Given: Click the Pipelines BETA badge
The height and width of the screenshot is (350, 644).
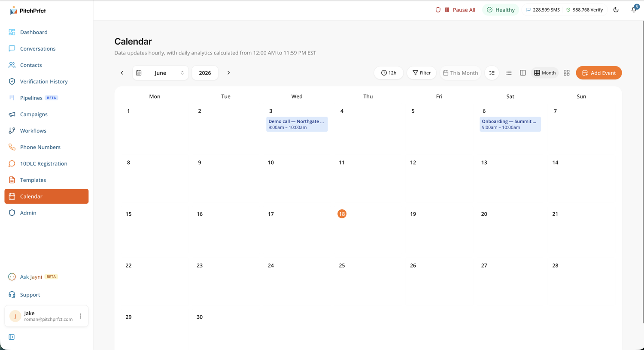Looking at the screenshot, I should click(x=52, y=98).
